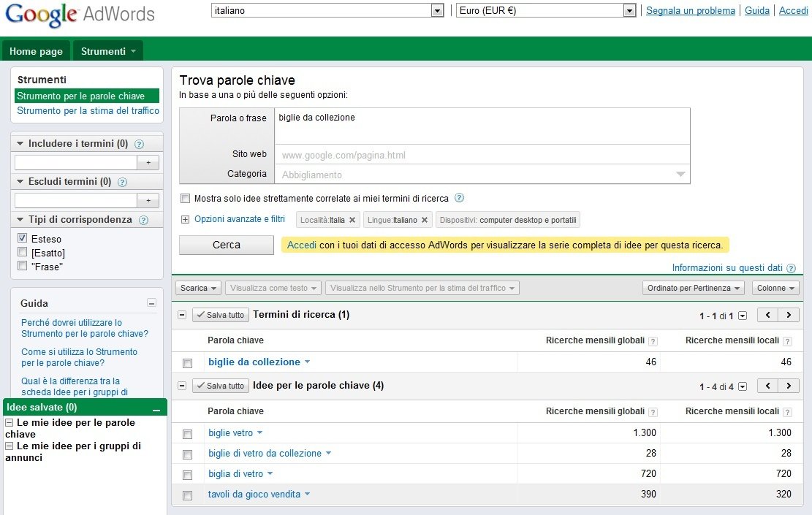
Task: Remove the Località Italia filter
Action: [352, 220]
